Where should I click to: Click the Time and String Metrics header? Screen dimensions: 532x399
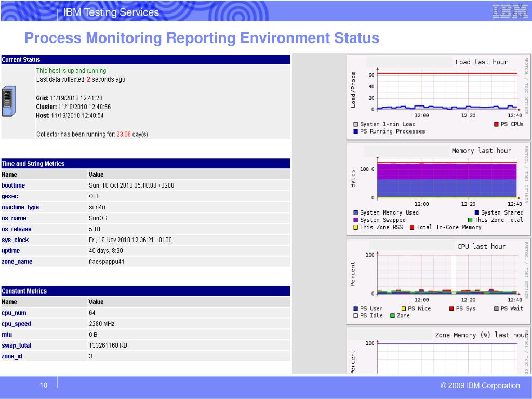[33, 164]
